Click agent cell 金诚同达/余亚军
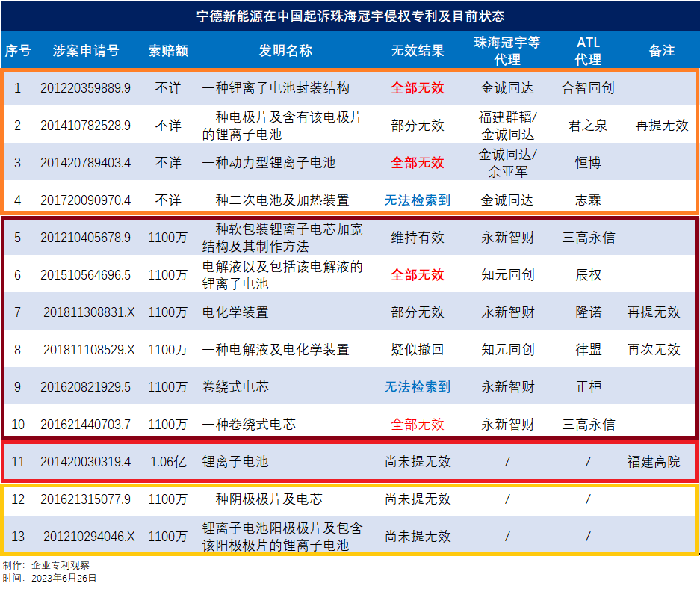This screenshot has height=589, width=700. (x=507, y=163)
